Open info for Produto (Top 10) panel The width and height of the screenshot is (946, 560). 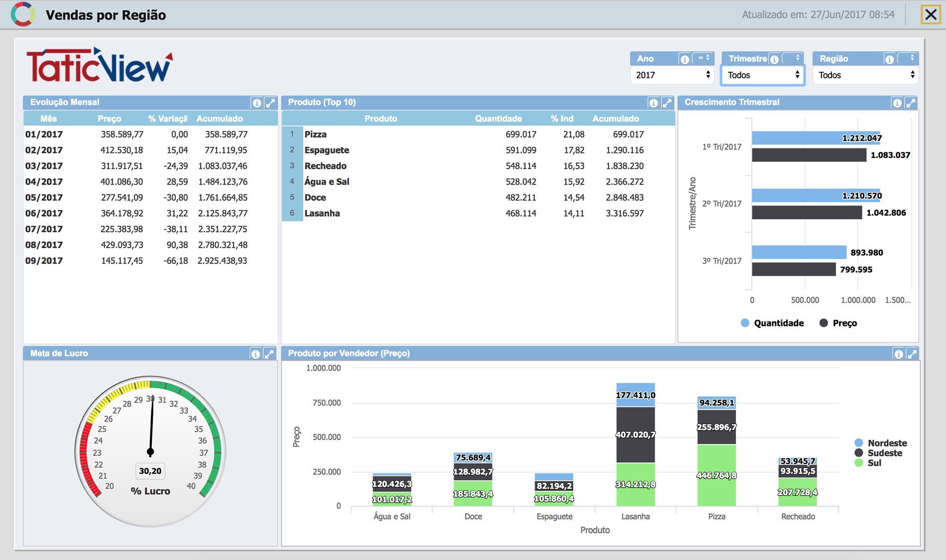[x=654, y=103]
